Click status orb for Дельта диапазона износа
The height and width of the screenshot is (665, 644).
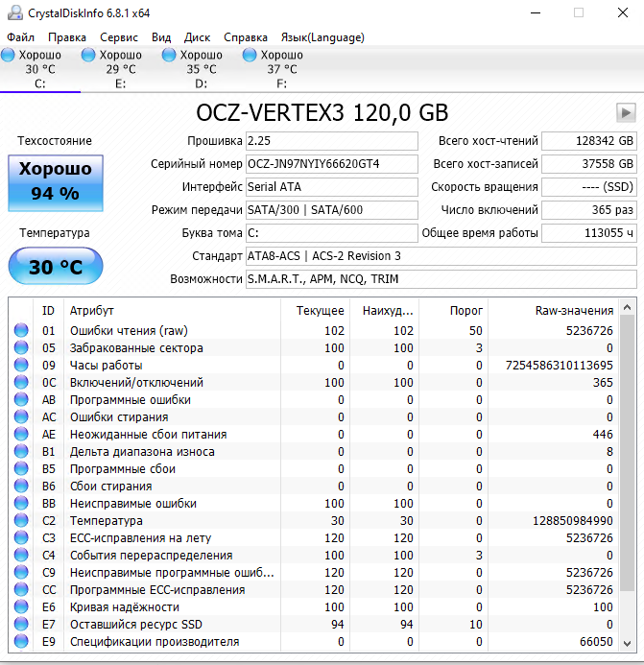(21, 452)
